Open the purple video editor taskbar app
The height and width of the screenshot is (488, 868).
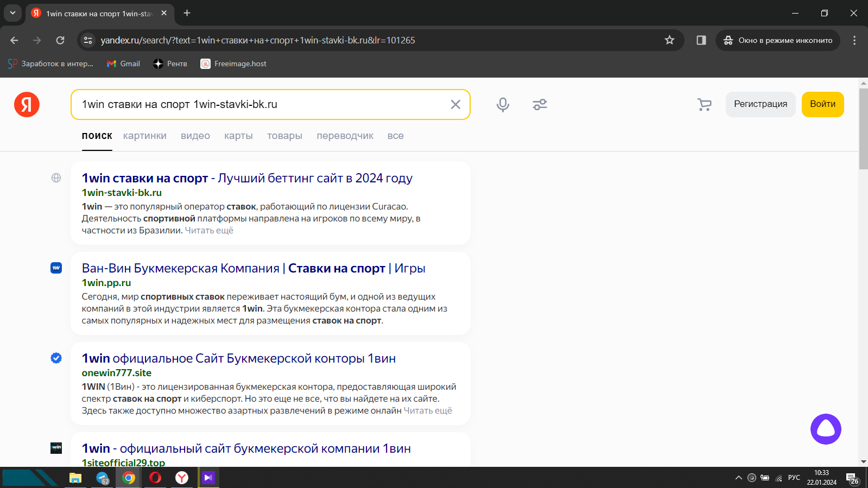208,478
